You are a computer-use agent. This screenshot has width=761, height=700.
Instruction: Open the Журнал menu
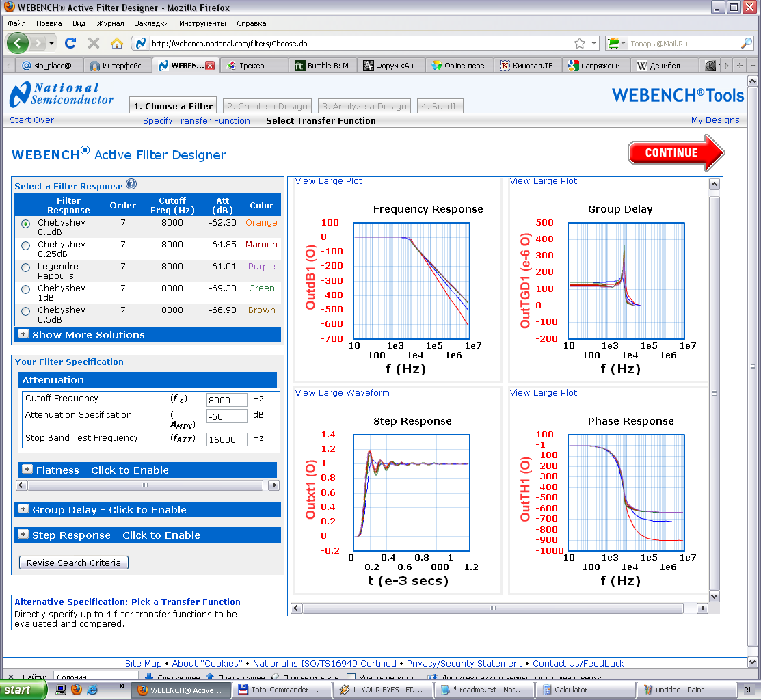coord(110,23)
